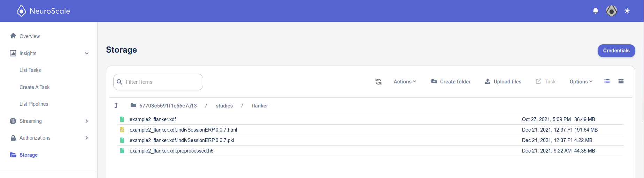Image resolution: width=644 pixels, height=178 pixels.
Task: Click the search magnifier icon
Action: 120,82
